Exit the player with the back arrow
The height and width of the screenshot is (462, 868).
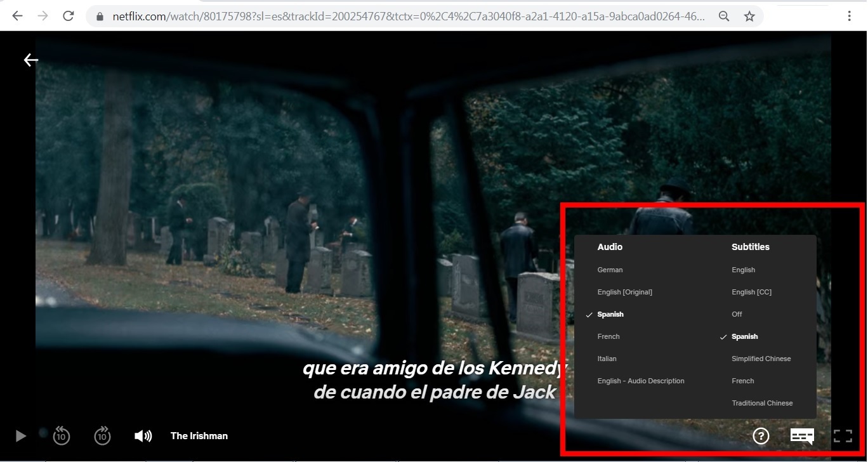[x=31, y=60]
